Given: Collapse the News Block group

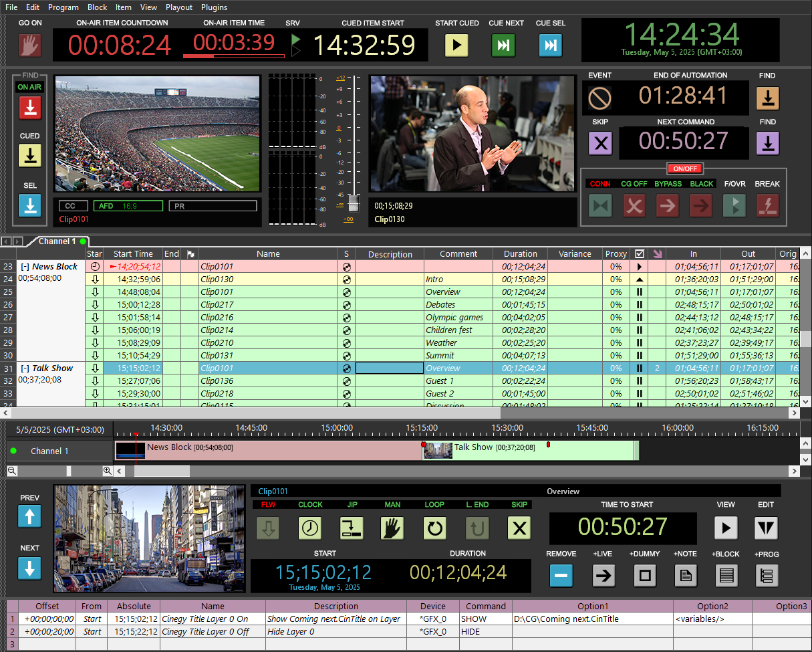Looking at the screenshot, I should [25, 265].
